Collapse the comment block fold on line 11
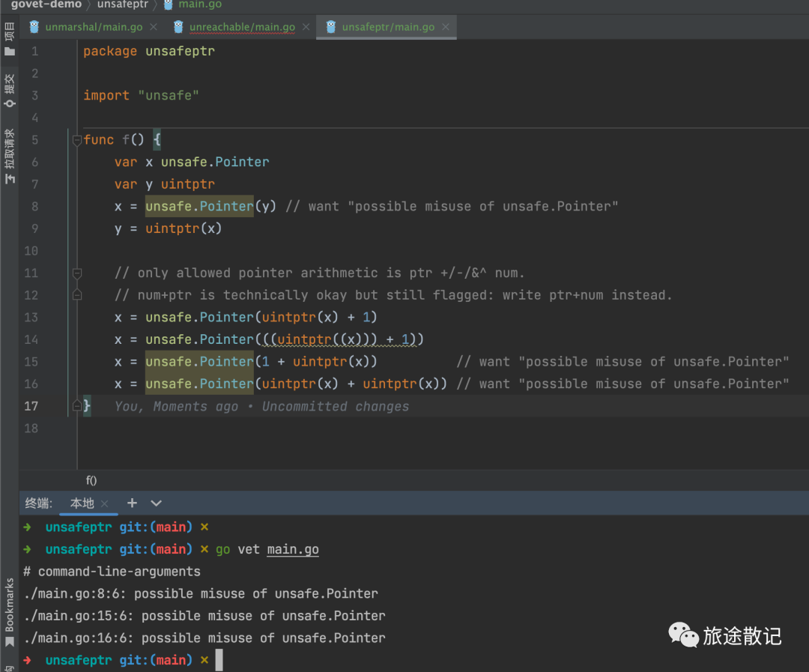The width and height of the screenshot is (809, 672). tap(77, 273)
